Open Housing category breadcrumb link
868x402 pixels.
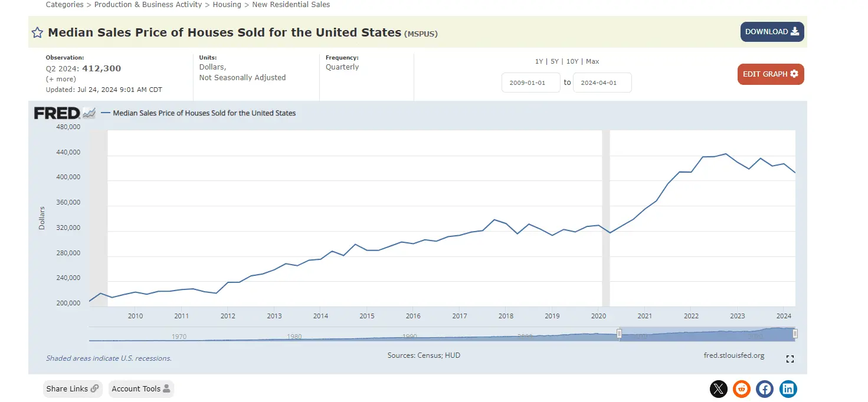(x=227, y=5)
